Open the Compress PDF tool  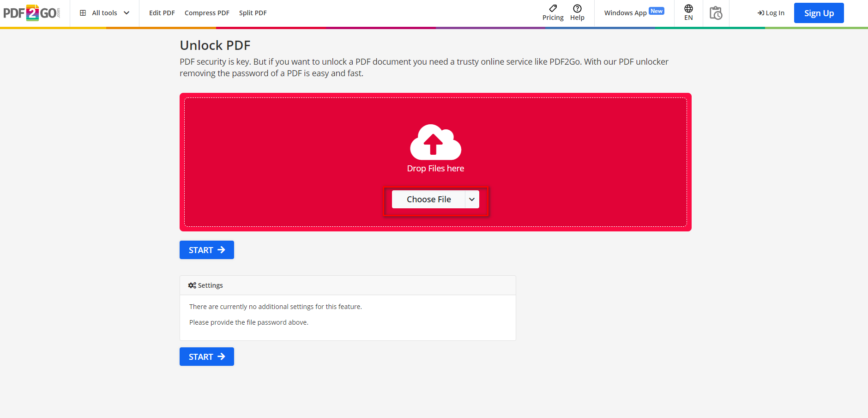click(x=207, y=13)
